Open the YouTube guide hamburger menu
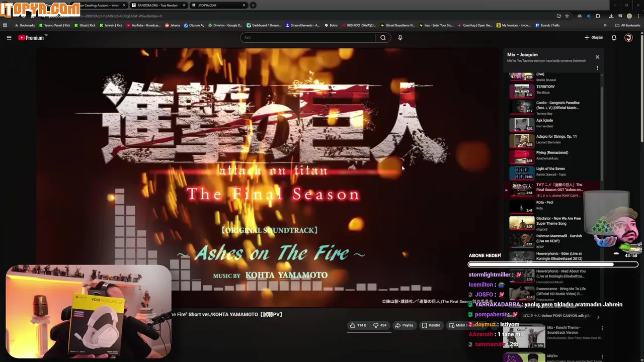 [x=9, y=38]
